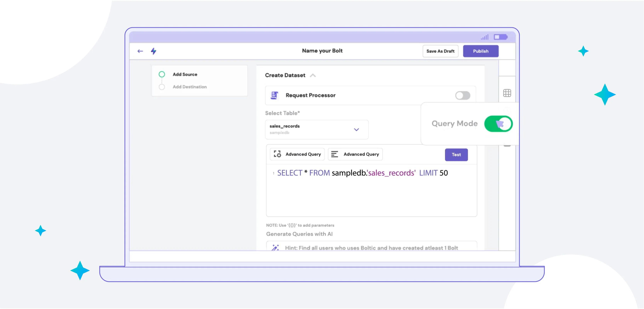Switch to the Add Source step
This screenshot has width=644, height=309.
click(x=162, y=74)
